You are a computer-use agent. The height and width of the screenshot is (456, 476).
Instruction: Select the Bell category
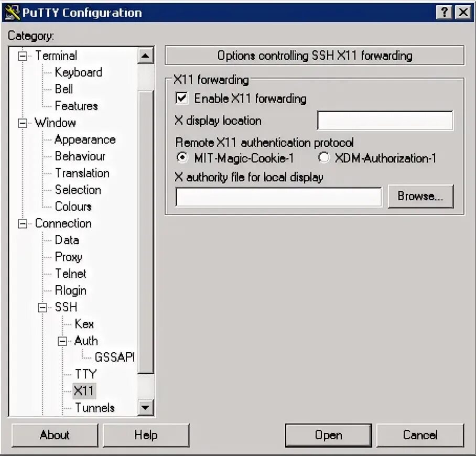coord(64,89)
